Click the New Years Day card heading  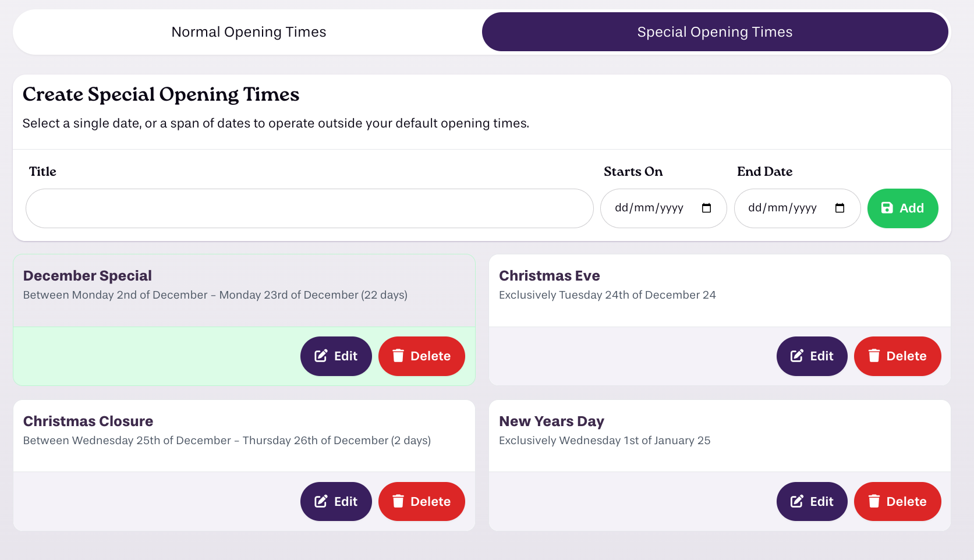tap(551, 421)
